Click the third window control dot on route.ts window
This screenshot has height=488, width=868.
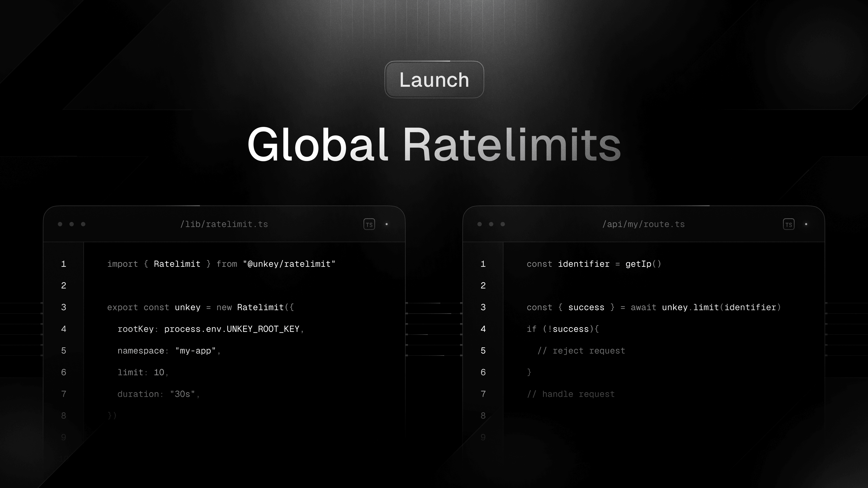503,224
